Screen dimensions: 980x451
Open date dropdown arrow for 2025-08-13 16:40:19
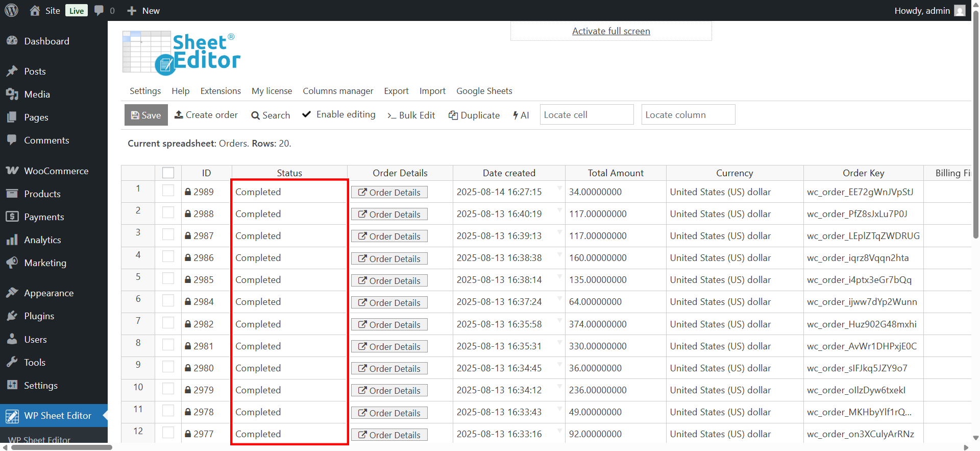pos(560,210)
